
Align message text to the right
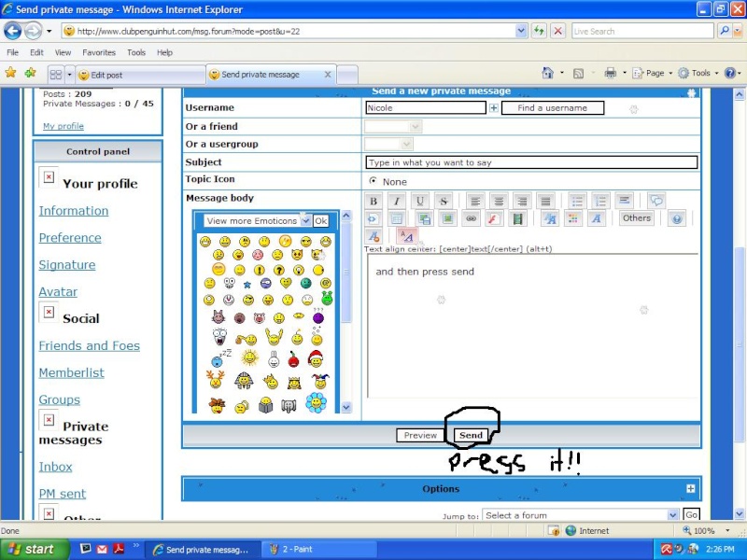pyautogui.click(x=522, y=201)
